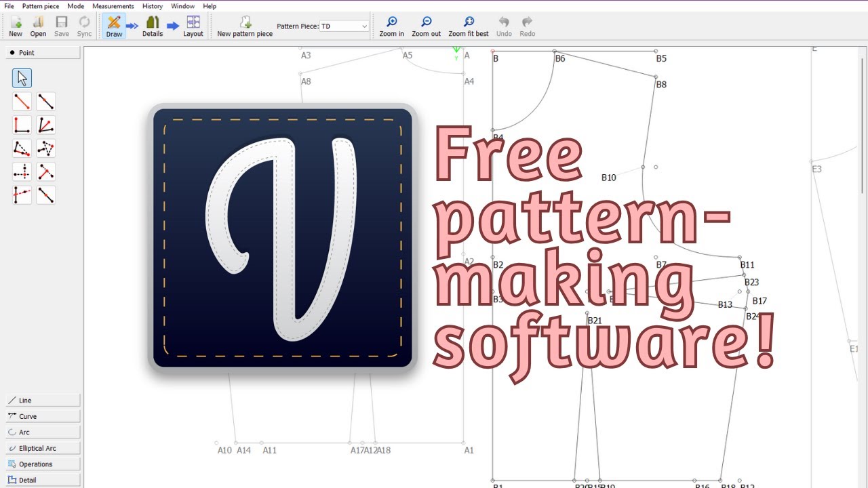Click the B17 point label
Image resolution: width=868 pixels, height=488 pixels.
pyautogui.click(x=759, y=301)
